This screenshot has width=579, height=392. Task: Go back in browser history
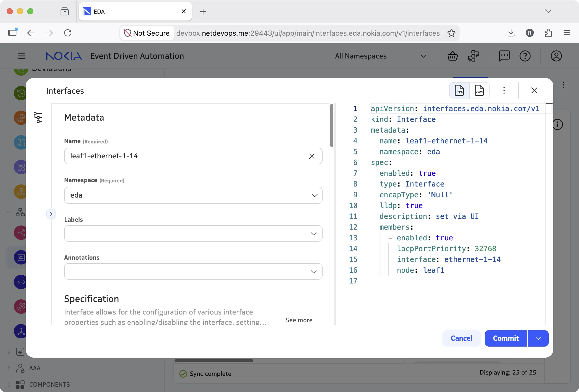[31, 33]
